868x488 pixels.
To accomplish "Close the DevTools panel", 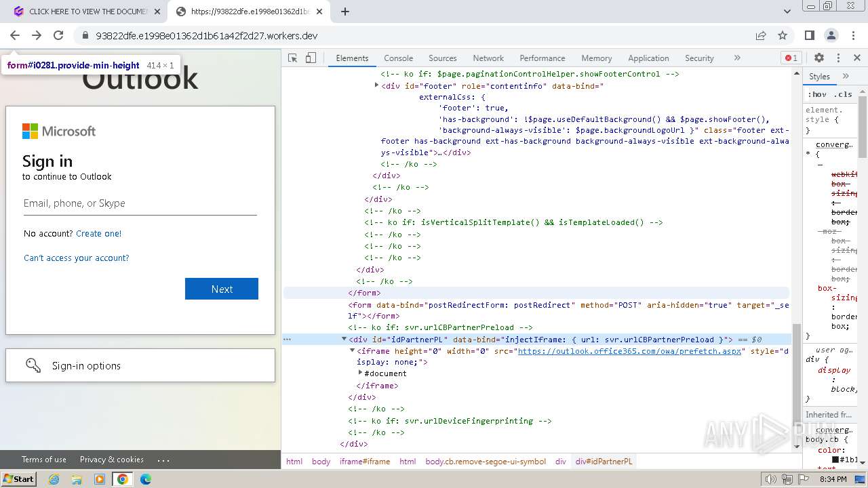I will click(857, 58).
